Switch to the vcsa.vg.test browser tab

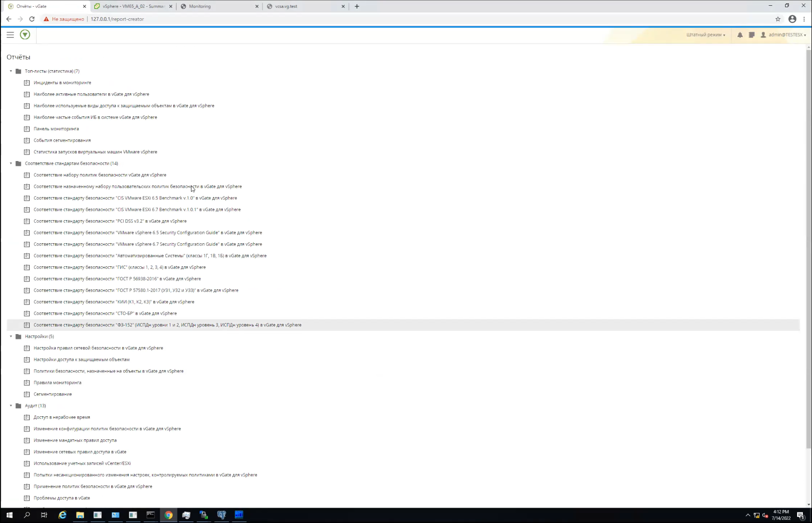[x=305, y=6]
